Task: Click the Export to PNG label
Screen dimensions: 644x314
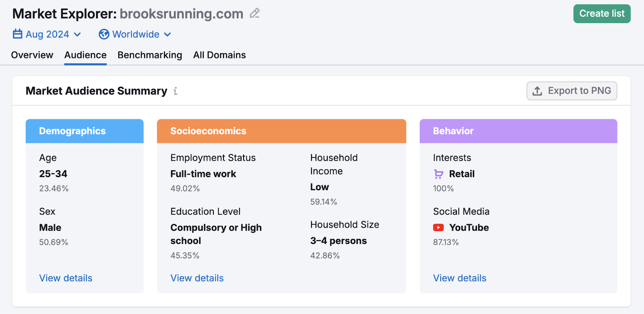Action: click(579, 91)
